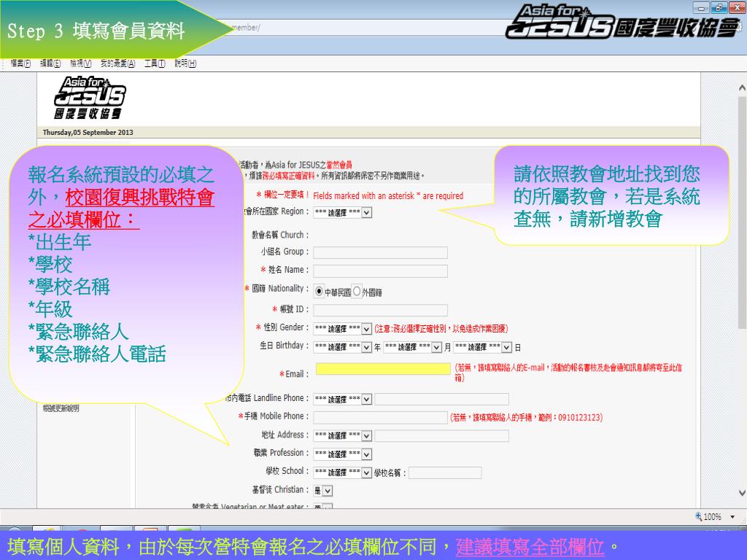Click the page scrollbar up arrow
This screenshot has width=747, height=560.
742,88
